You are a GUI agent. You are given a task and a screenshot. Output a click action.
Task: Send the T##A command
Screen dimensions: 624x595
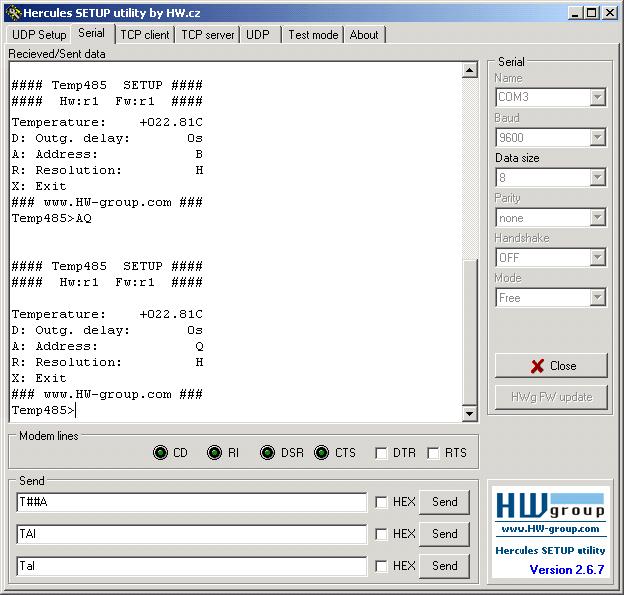[x=445, y=502]
